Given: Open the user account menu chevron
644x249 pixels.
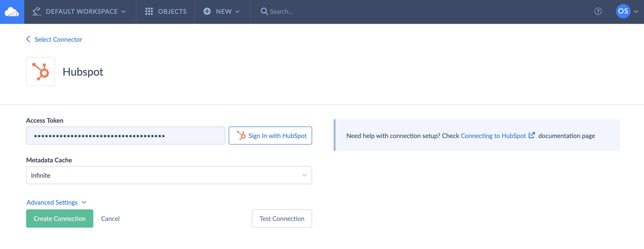Looking at the screenshot, I should coord(636,11).
